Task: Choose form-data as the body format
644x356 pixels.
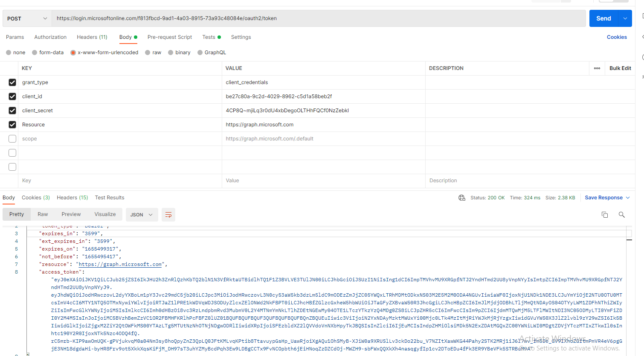Action: click(x=47, y=52)
